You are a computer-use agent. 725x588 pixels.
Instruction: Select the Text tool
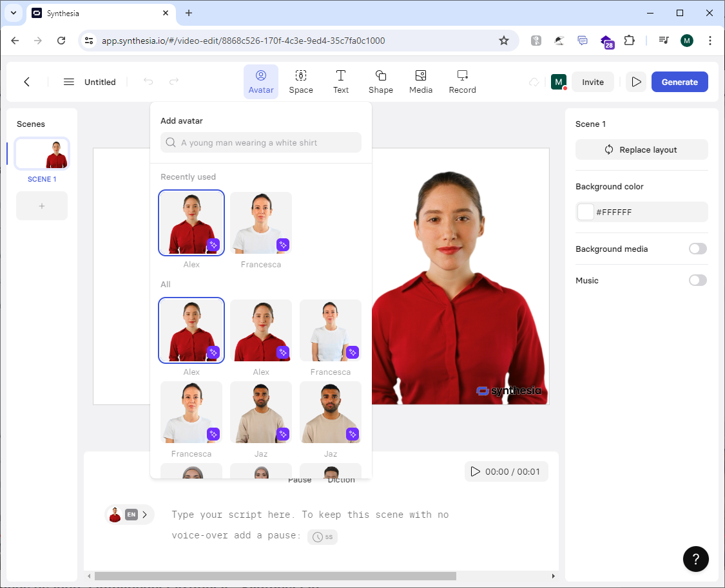[341, 82]
